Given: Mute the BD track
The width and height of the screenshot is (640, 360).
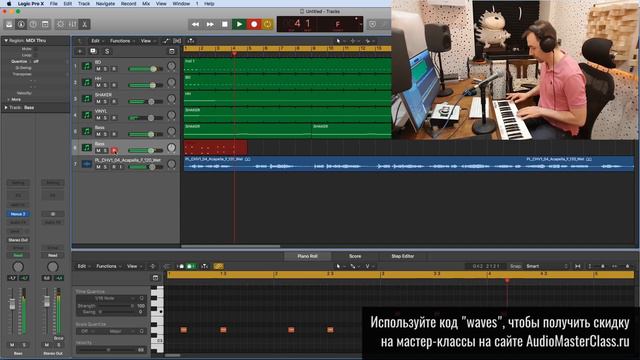Looking at the screenshot, I should click(98, 69).
